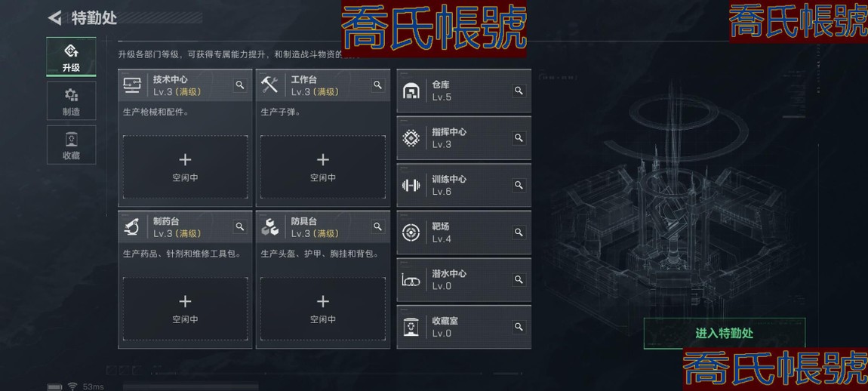This screenshot has height=391, width=868.
Task: Open 训练中心 magnifier icon
Action: point(519,184)
